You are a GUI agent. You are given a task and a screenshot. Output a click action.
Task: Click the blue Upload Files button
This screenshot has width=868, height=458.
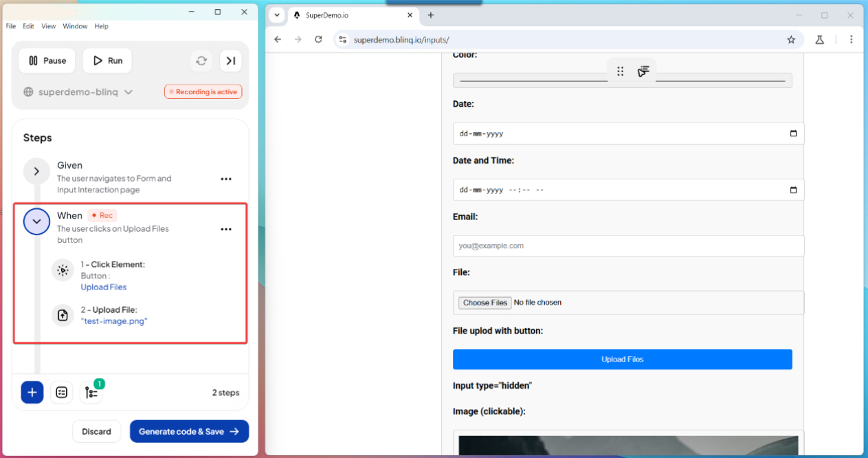tap(622, 359)
